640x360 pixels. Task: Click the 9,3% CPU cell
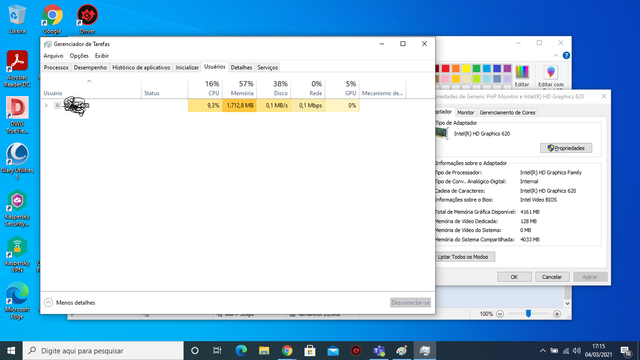[x=205, y=105]
